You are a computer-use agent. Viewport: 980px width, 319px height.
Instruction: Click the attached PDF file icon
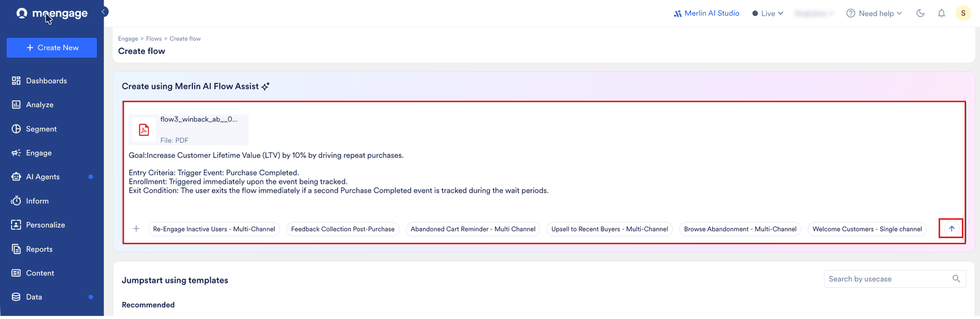point(144,130)
